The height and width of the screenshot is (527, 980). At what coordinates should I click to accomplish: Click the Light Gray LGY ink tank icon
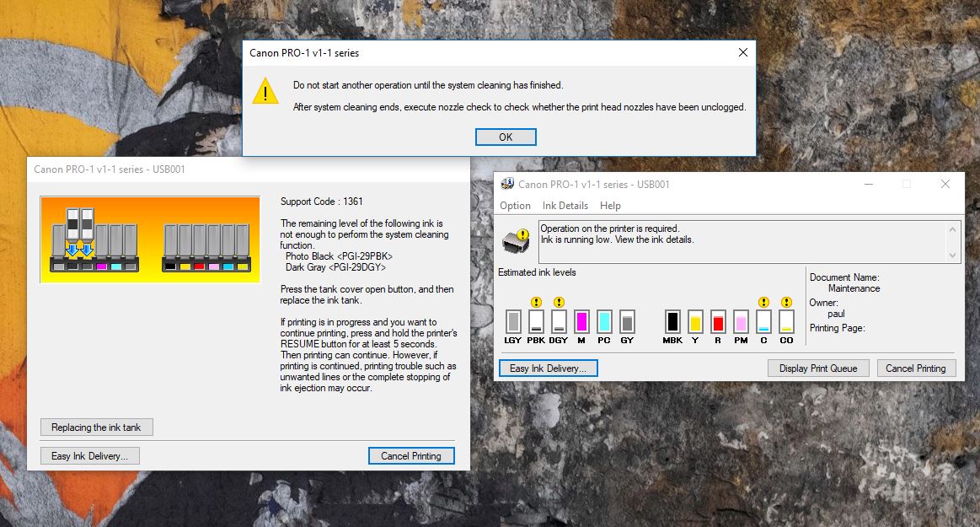click(513, 321)
